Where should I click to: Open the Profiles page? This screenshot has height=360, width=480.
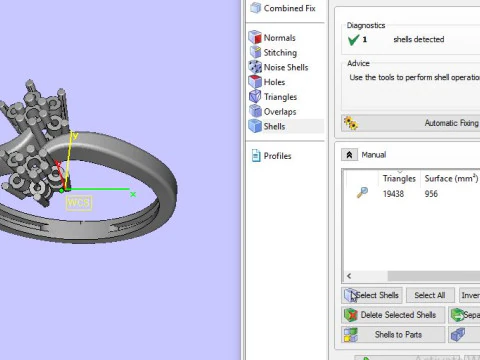click(271, 156)
